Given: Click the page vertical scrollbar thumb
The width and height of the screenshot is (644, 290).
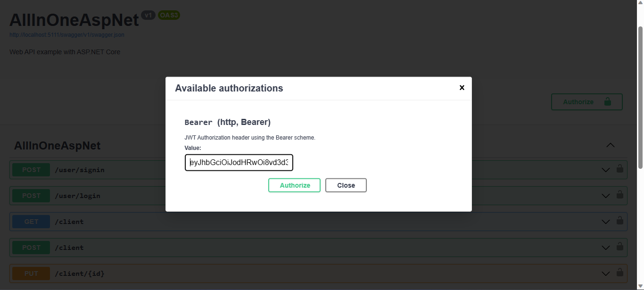Looking at the screenshot, I should (x=640, y=97).
